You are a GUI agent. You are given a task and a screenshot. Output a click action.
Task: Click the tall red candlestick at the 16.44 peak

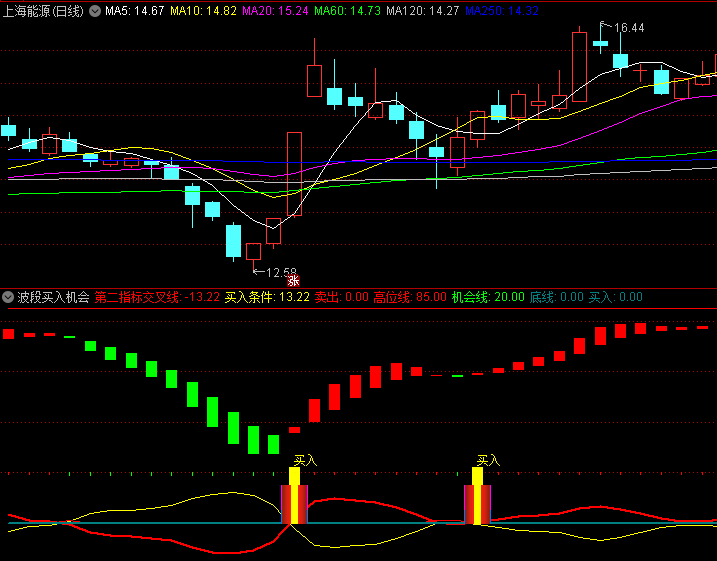(579, 67)
